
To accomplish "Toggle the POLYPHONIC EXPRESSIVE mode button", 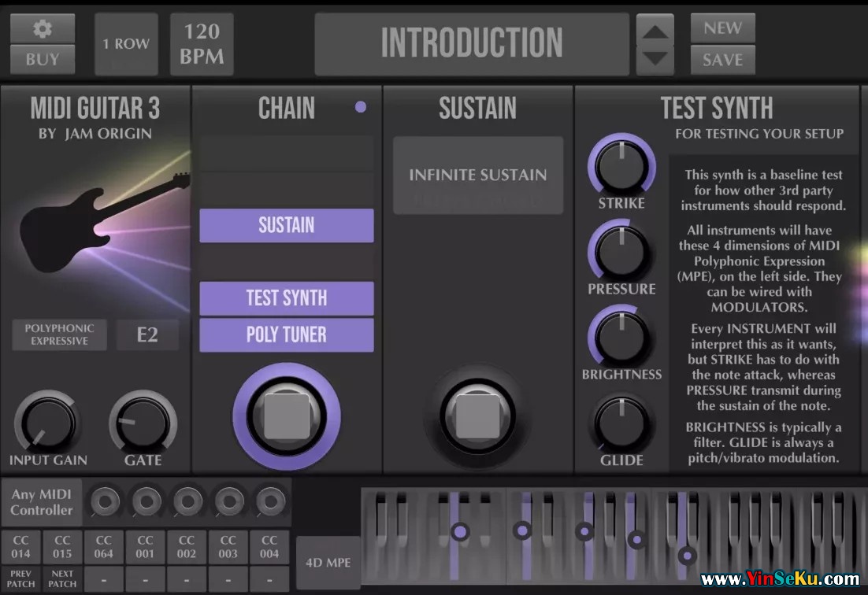I will pyautogui.click(x=59, y=334).
